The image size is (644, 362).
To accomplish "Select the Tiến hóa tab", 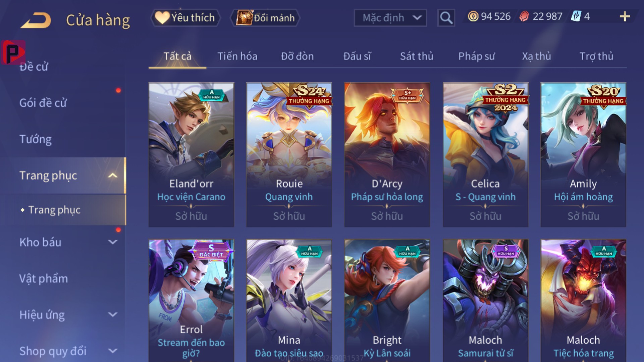I will click(x=237, y=56).
